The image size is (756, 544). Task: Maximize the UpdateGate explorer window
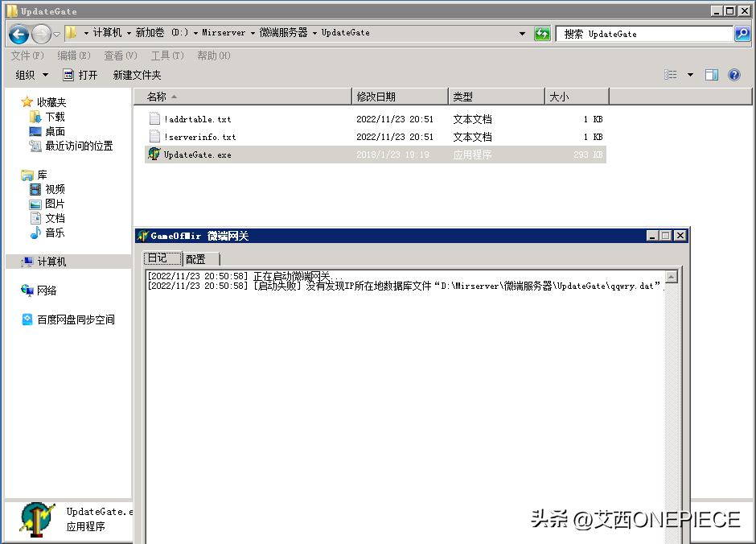pos(730,10)
